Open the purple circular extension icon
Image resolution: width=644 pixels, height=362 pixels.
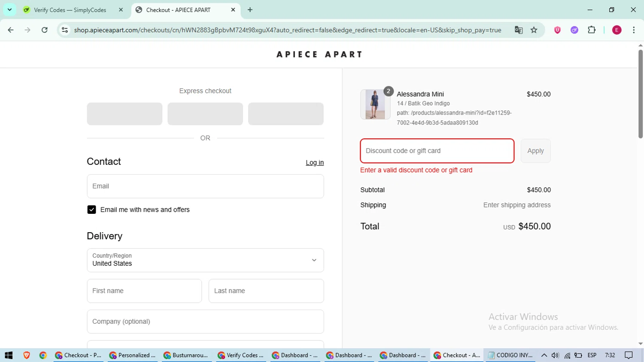[x=574, y=30]
